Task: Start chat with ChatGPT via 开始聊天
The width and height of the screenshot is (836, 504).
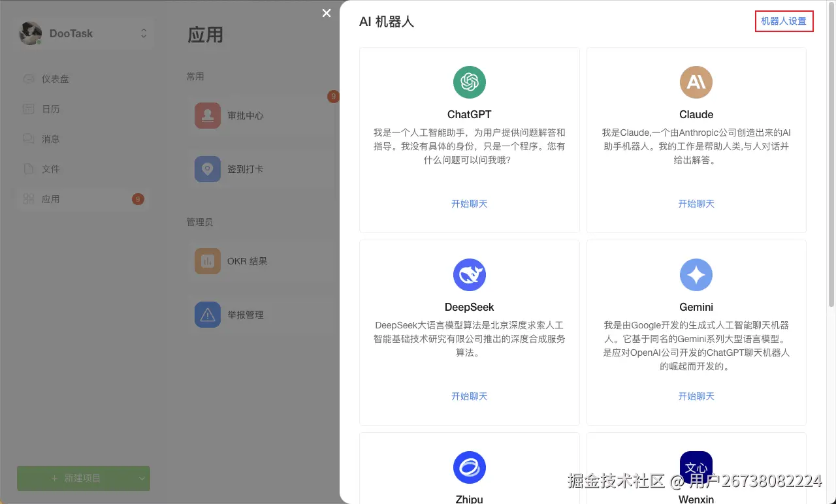Action: tap(470, 204)
